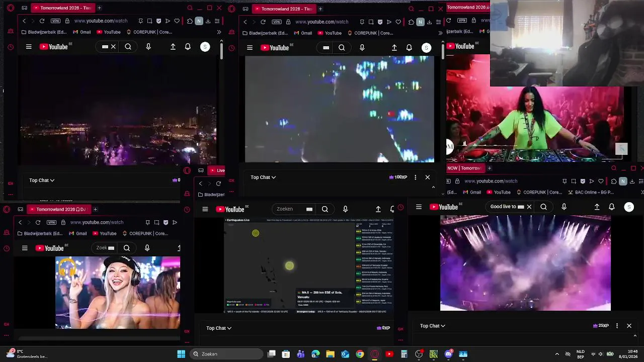This screenshot has width=644, height=362.
Task: Open new tab in night-city video window
Action: [x=99, y=8]
